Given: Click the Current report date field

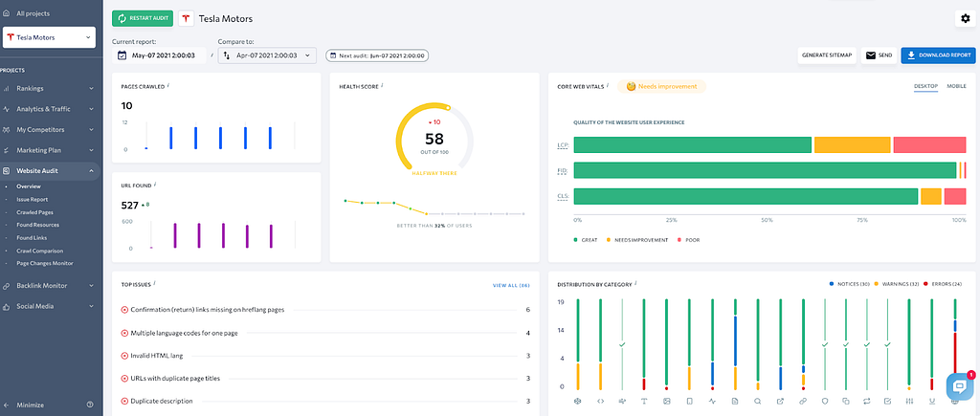Looking at the screenshot, I should [160, 55].
